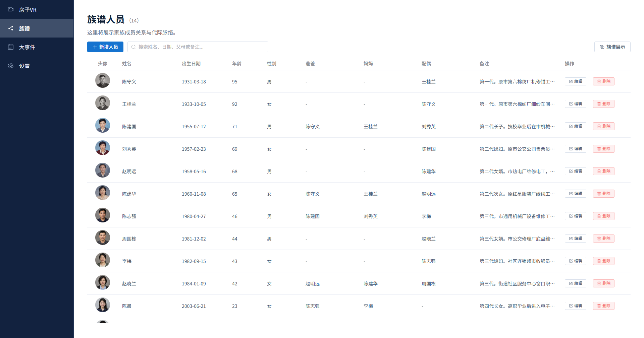The height and width of the screenshot is (338, 644).
Task: Edit the 陈建华 entry
Action: click(x=576, y=194)
